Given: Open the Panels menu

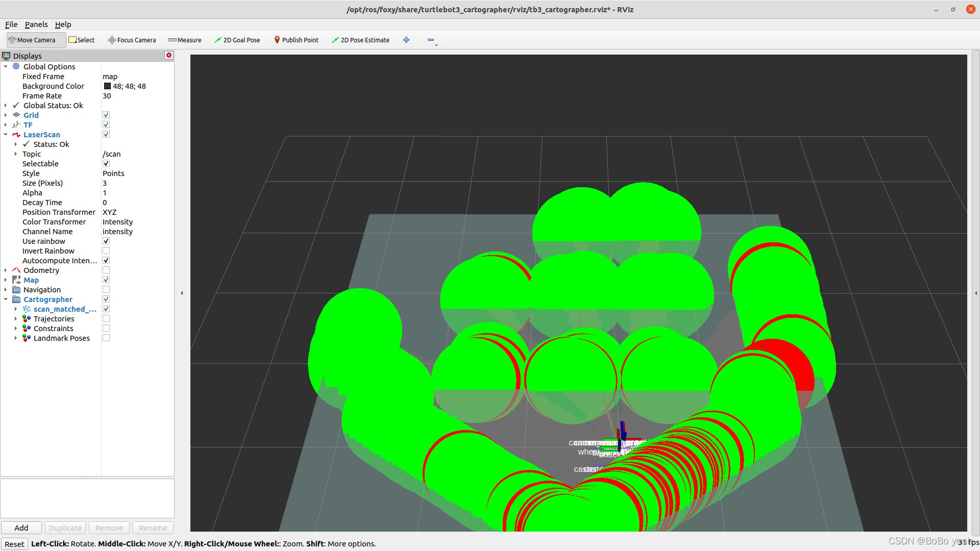Looking at the screenshot, I should 36,24.
